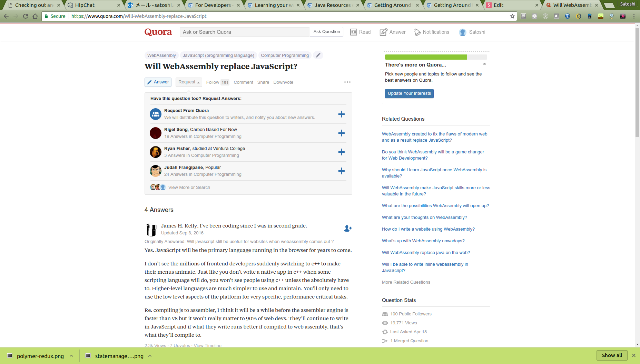This screenshot has width=640, height=364.
Task: Focus the Ask or Search Quora field
Action: point(245,32)
